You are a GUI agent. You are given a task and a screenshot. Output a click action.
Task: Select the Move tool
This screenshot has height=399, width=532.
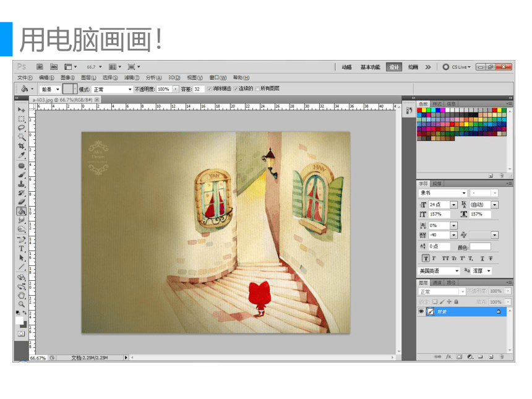pos(22,109)
